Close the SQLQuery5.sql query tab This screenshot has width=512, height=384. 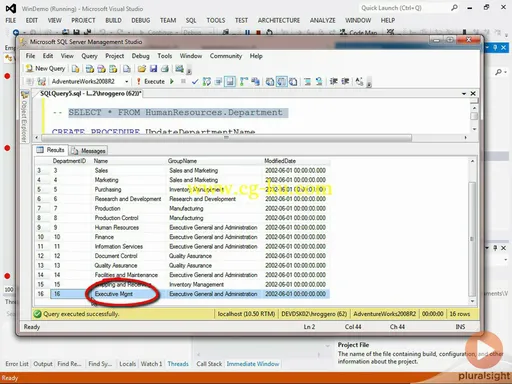pyautogui.click(x=473, y=94)
